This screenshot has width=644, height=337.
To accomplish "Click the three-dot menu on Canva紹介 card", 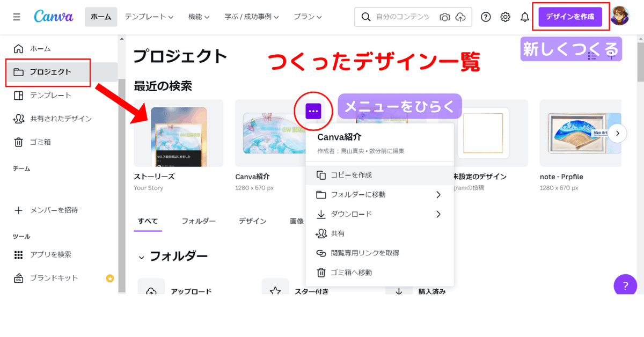I will click(x=313, y=111).
